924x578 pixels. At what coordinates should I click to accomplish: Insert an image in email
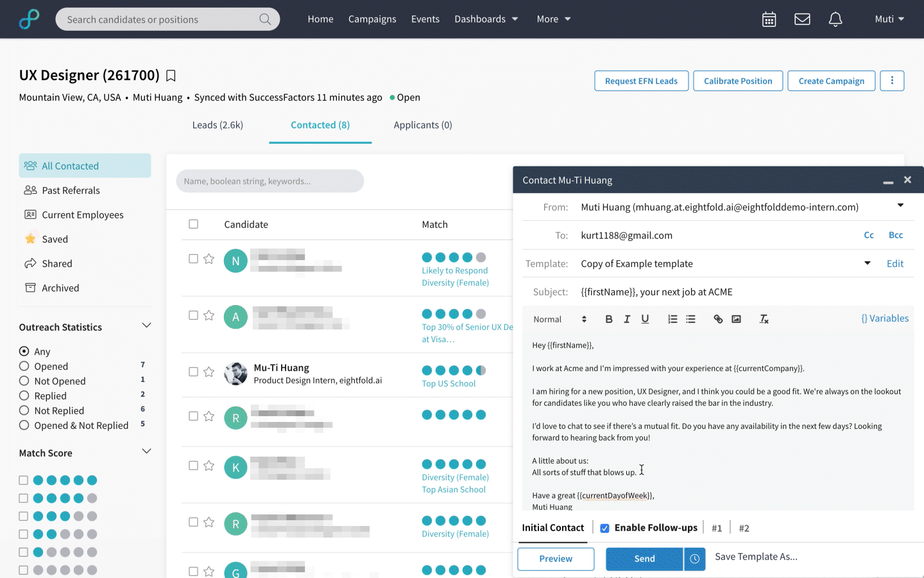point(736,319)
